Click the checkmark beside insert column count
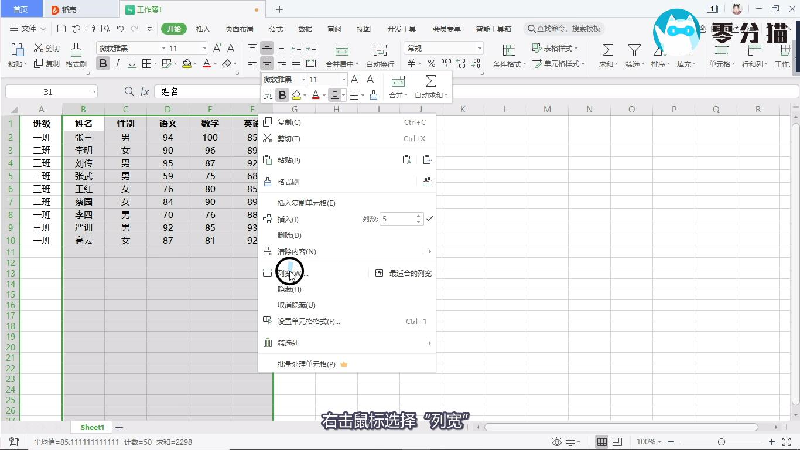 (x=429, y=217)
